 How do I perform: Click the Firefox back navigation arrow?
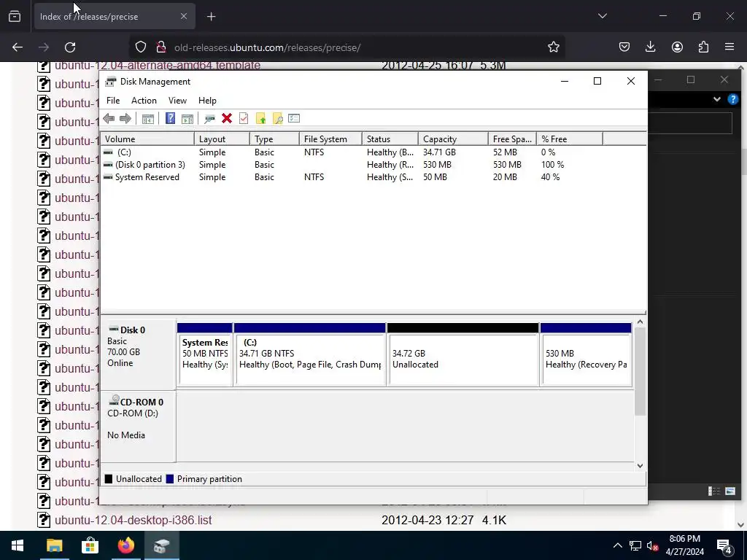[x=18, y=47]
